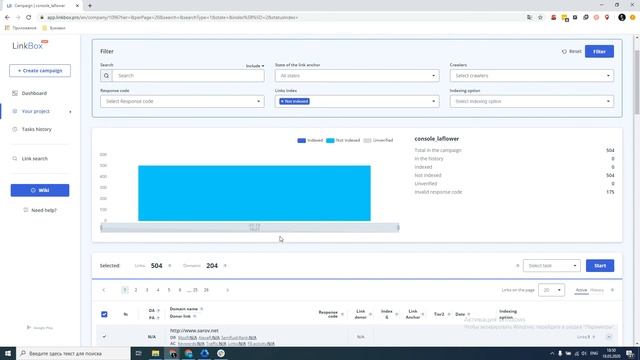Image resolution: width=640 pixels, height=360 pixels.
Task: Toggle the sarov.net row checkmark
Action: coord(104,336)
